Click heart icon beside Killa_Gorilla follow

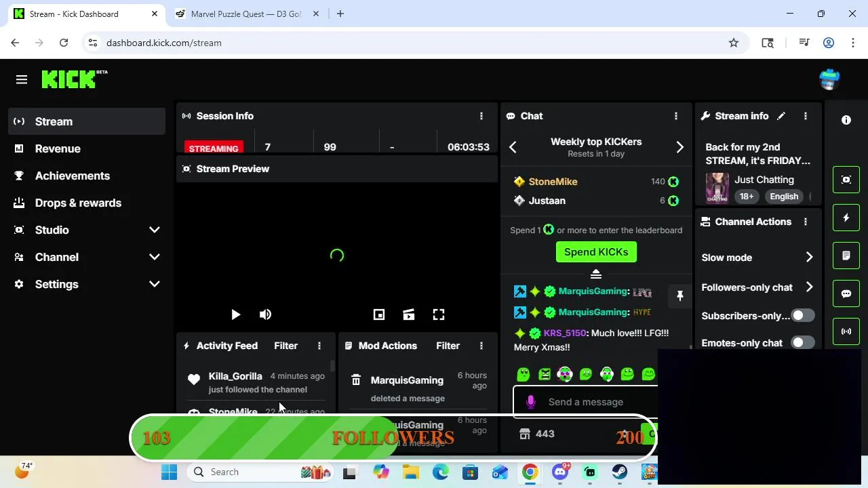click(194, 380)
